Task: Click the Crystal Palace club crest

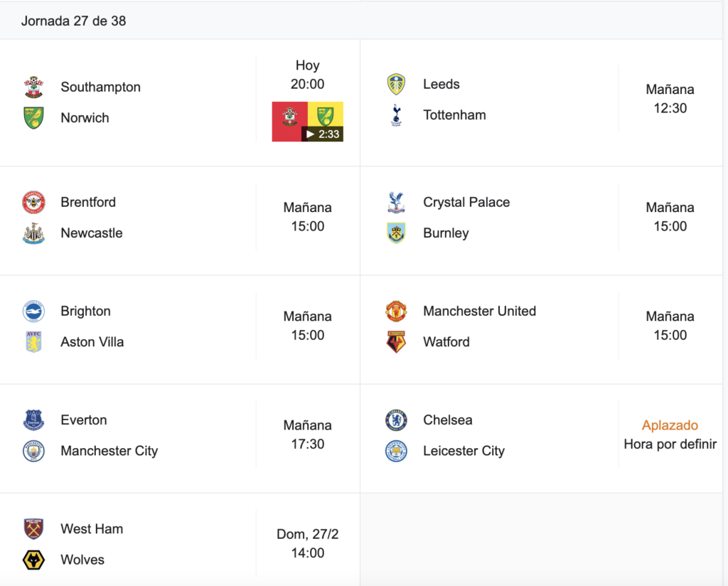Action: click(x=396, y=202)
